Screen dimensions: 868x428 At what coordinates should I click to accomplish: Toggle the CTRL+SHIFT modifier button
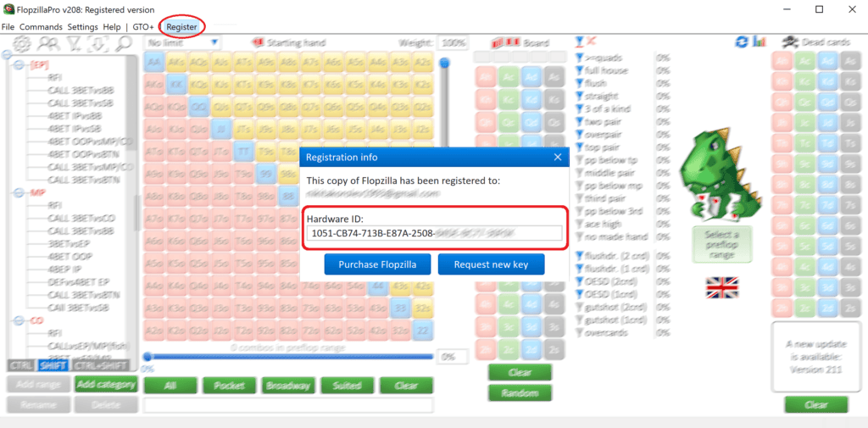(x=101, y=365)
